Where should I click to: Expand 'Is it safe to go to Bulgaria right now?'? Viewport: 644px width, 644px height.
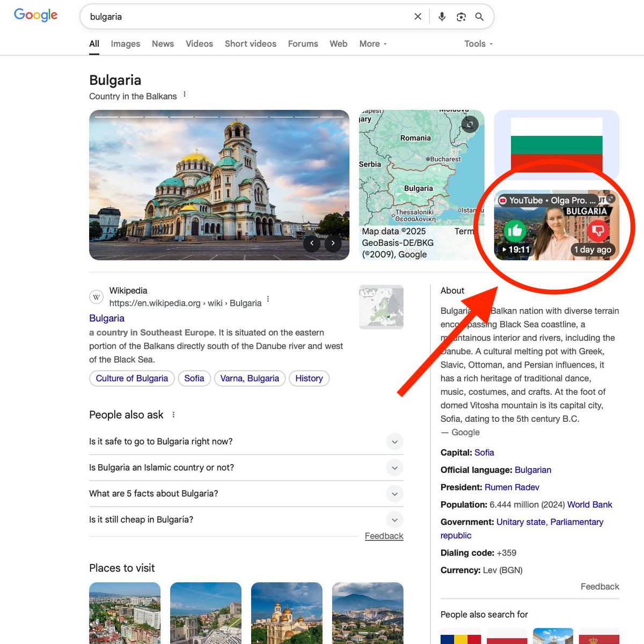pos(246,442)
